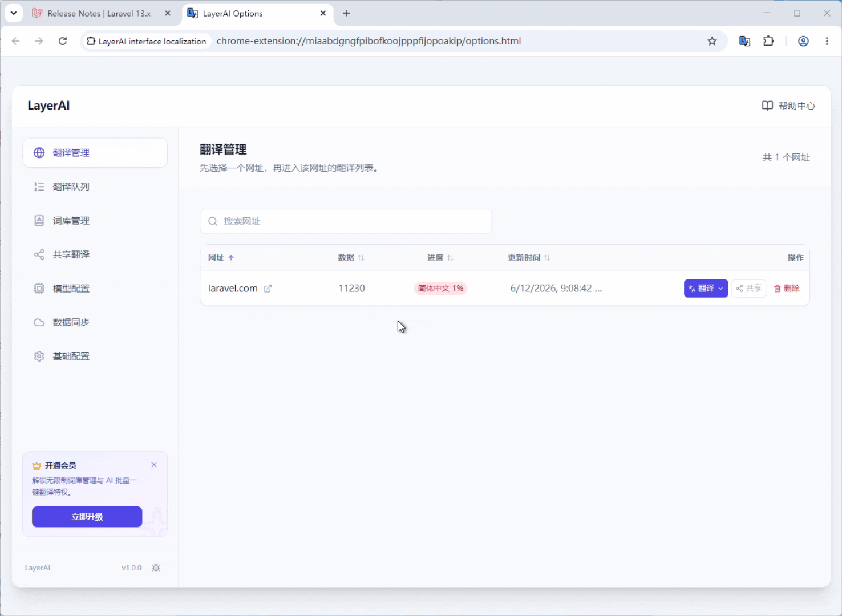Open the Chrome three-dot menu
The height and width of the screenshot is (616, 842).
(827, 41)
